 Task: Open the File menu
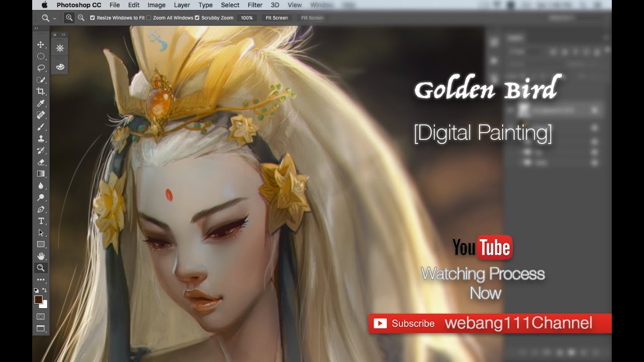(115, 5)
